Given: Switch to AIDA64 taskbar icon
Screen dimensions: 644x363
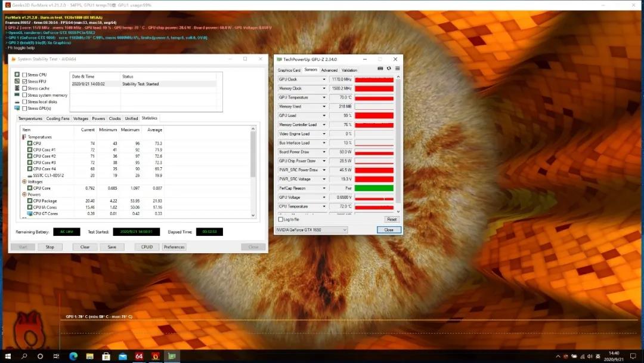Looking at the screenshot, I should 139,356.
